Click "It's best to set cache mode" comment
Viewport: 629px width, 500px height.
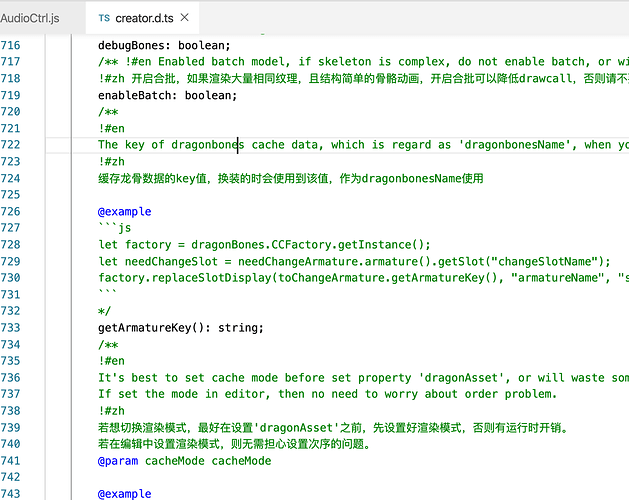[363, 378]
